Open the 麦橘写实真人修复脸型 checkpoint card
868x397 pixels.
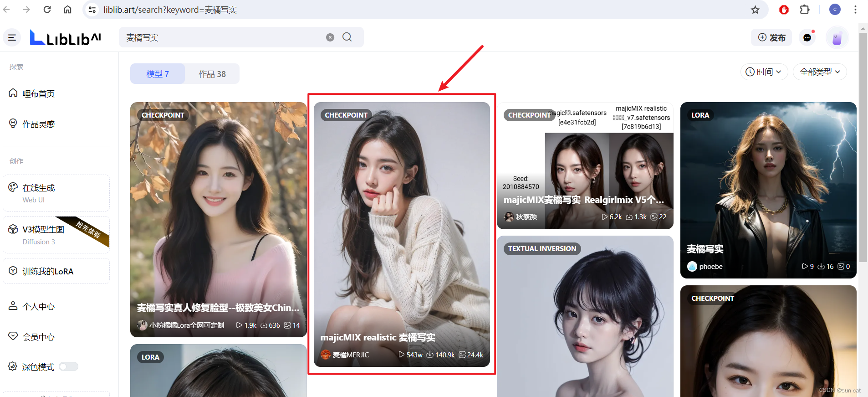pos(219,220)
